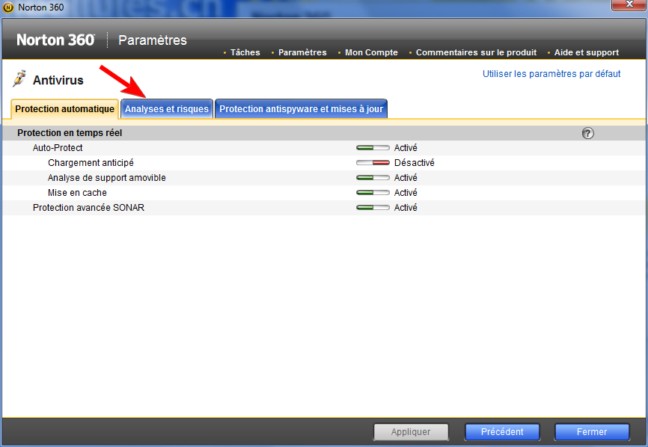Click the Protection en temps réel heading

click(x=69, y=133)
